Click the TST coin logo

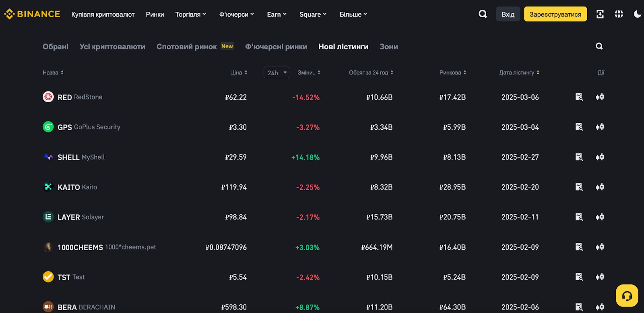(48, 277)
